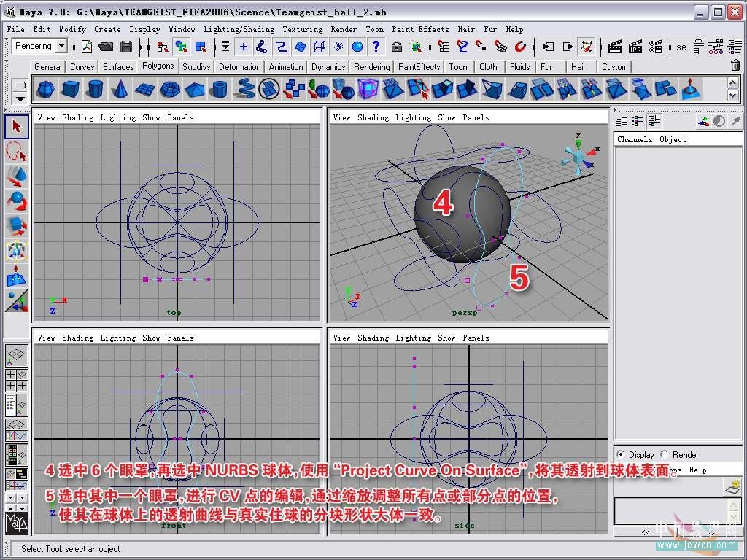This screenshot has height=560, width=747.
Task: Open perspective viewport Panels menu
Action: coord(476,117)
